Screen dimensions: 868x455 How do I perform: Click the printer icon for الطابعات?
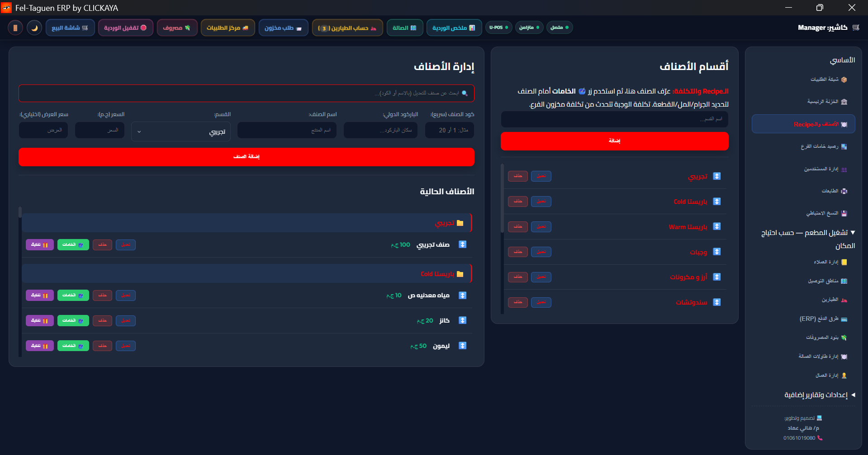(x=844, y=191)
